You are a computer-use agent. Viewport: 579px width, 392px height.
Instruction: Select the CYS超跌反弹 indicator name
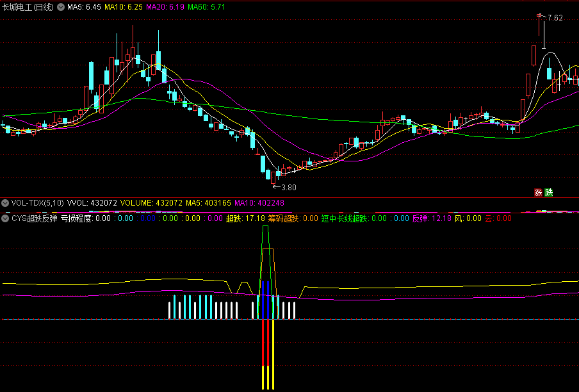(x=35, y=218)
